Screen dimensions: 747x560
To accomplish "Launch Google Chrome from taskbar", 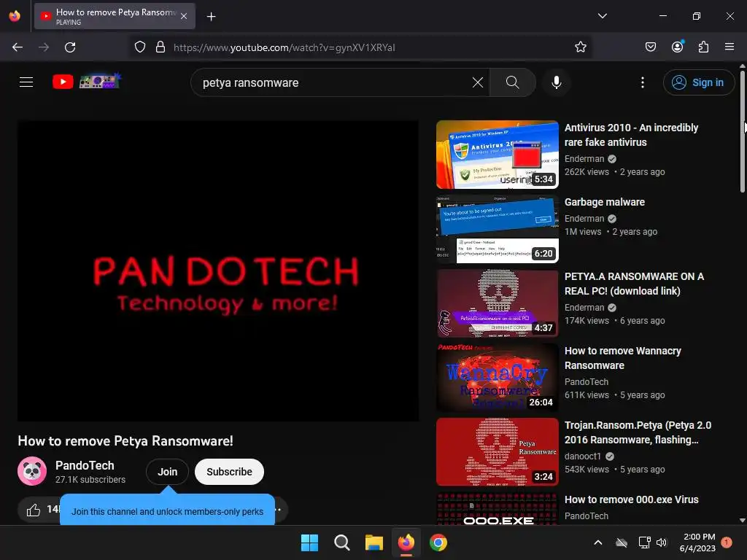I will pyautogui.click(x=438, y=542).
